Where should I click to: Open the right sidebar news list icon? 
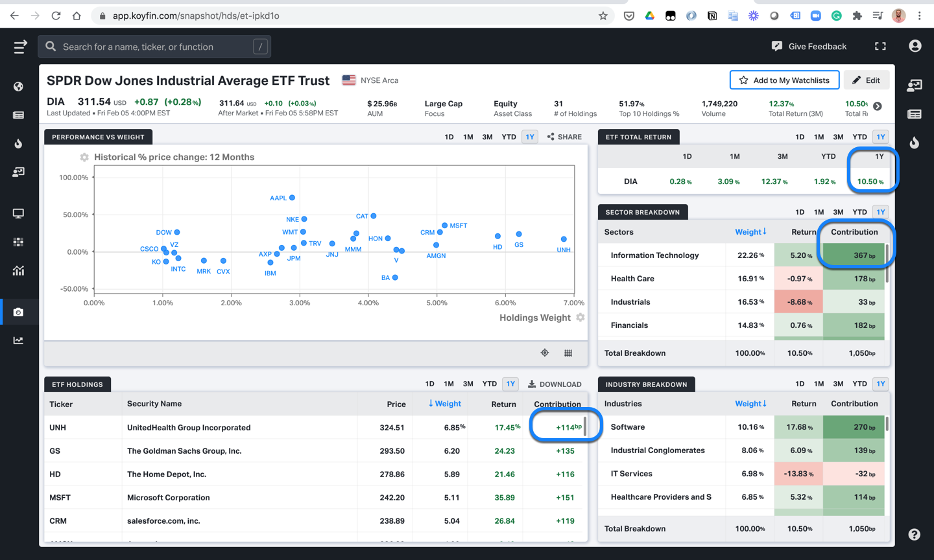915,114
